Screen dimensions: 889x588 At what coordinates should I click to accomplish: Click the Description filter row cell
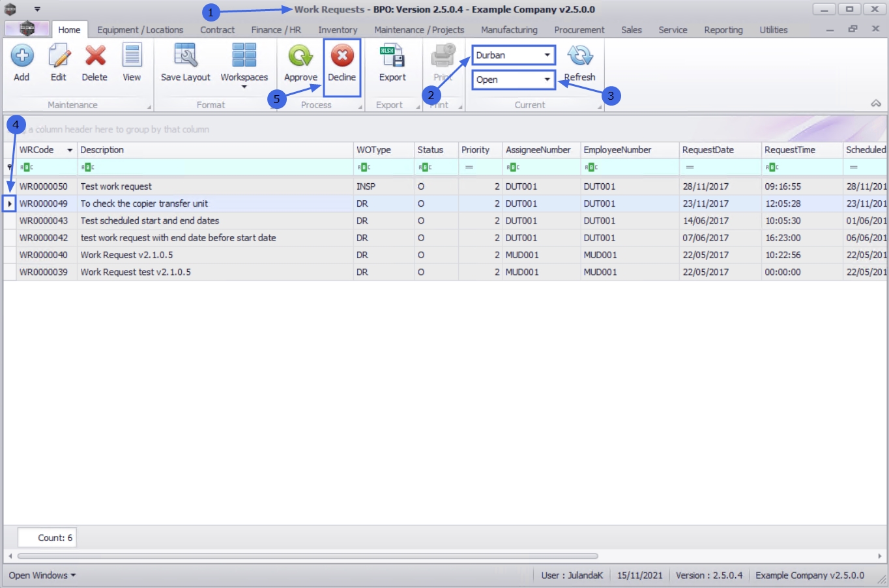[215, 168]
